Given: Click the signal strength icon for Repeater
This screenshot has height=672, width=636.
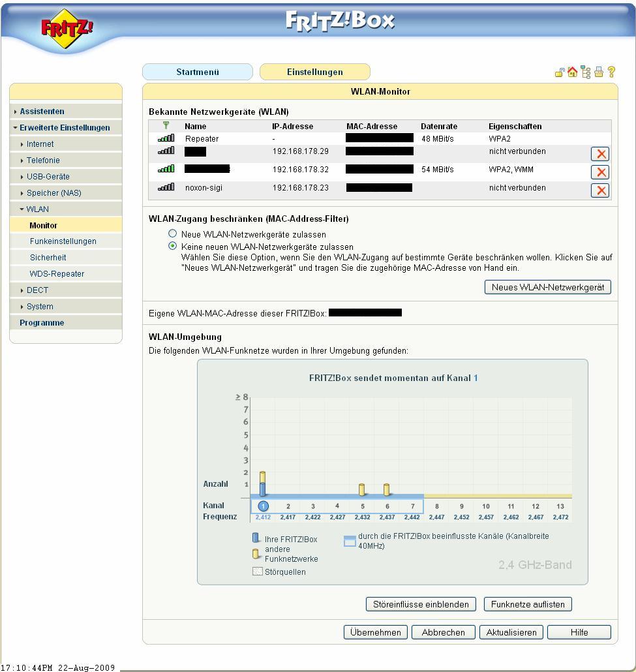Looking at the screenshot, I should coord(166,138).
